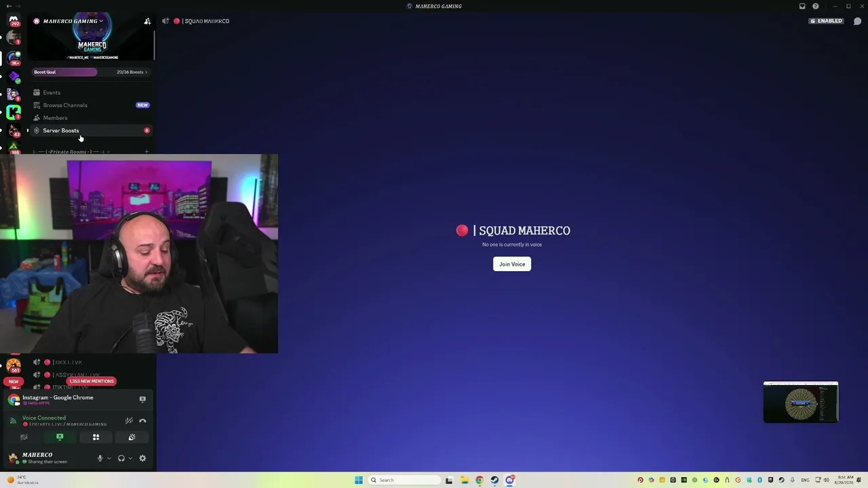Open the green K server icon
Viewport: 868px width, 488px height.
[x=14, y=111]
